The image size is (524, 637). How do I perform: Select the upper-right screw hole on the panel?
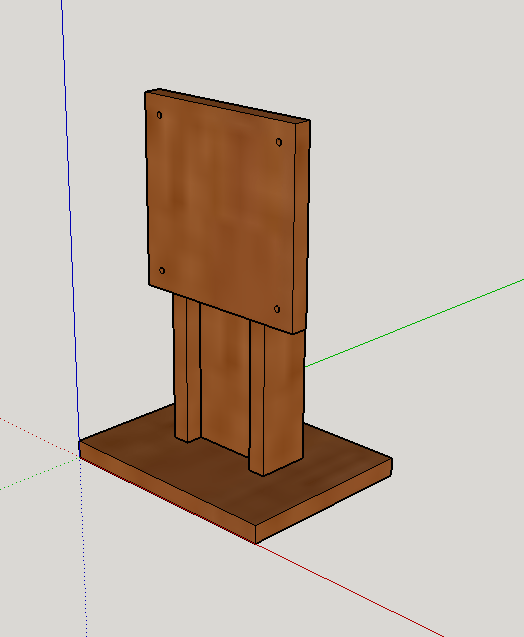tap(279, 142)
